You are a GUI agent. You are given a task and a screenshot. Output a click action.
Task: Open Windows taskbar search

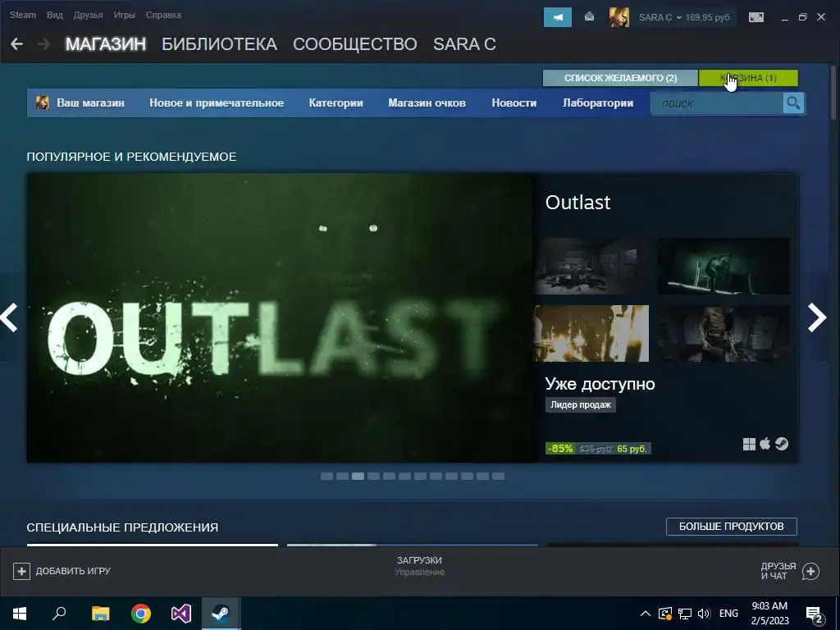click(x=59, y=614)
